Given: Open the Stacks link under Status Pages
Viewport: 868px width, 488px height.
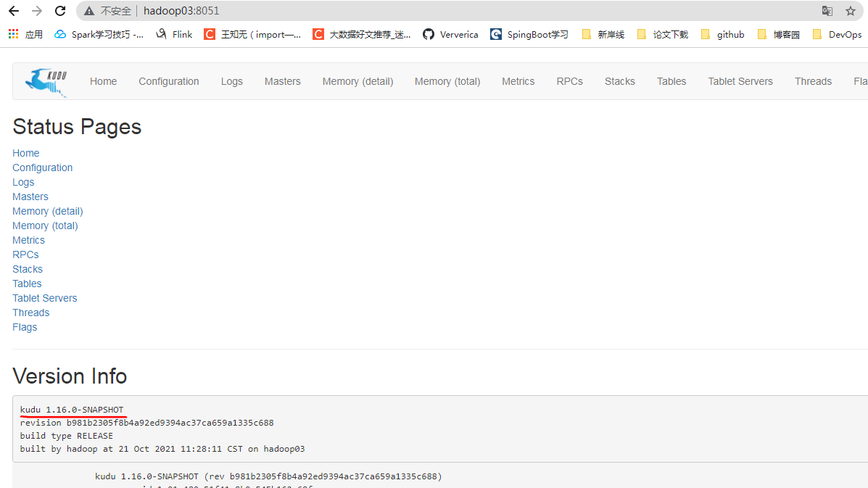Looking at the screenshot, I should pyautogui.click(x=28, y=269).
